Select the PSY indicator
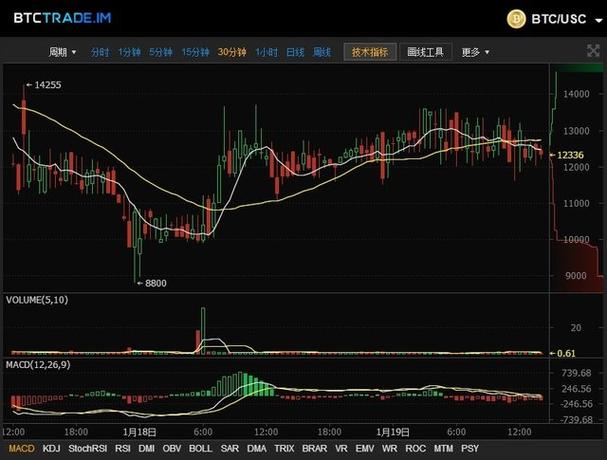This screenshot has height=460, width=607. click(470, 448)
